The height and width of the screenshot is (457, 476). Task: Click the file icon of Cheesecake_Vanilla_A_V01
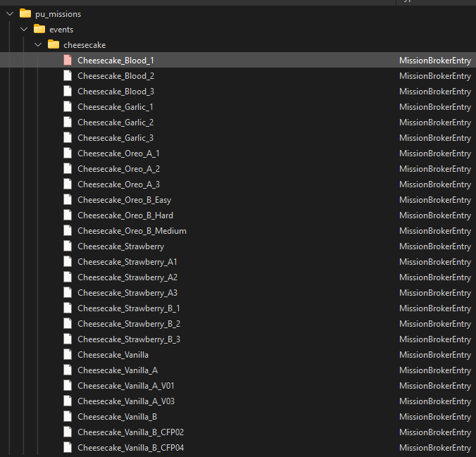tap(68, 385)
